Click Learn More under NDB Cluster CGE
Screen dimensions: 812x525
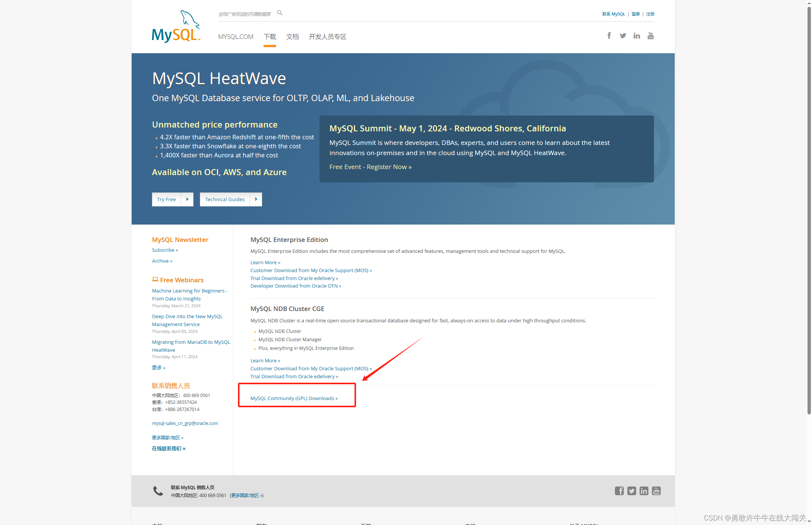[x=265, y=360]
